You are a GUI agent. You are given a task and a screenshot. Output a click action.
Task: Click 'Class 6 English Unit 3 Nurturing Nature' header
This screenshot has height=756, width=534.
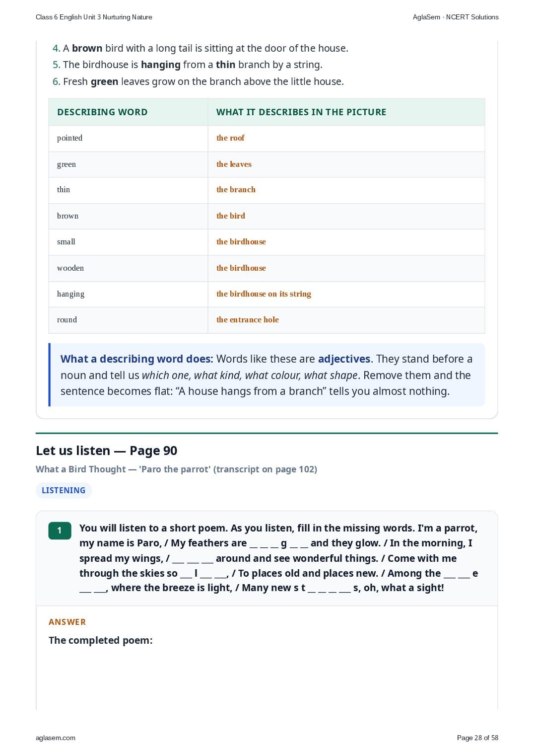(x=94, y=17)
